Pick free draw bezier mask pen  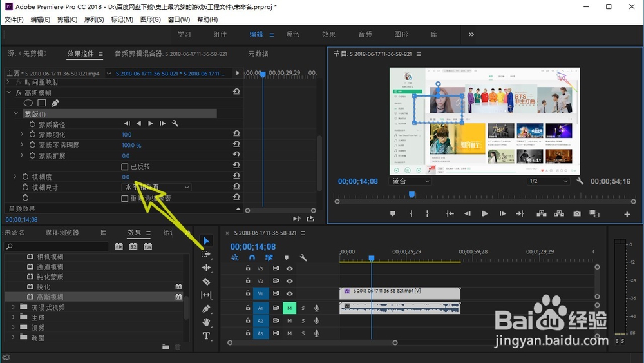click(x=55, y=103)
